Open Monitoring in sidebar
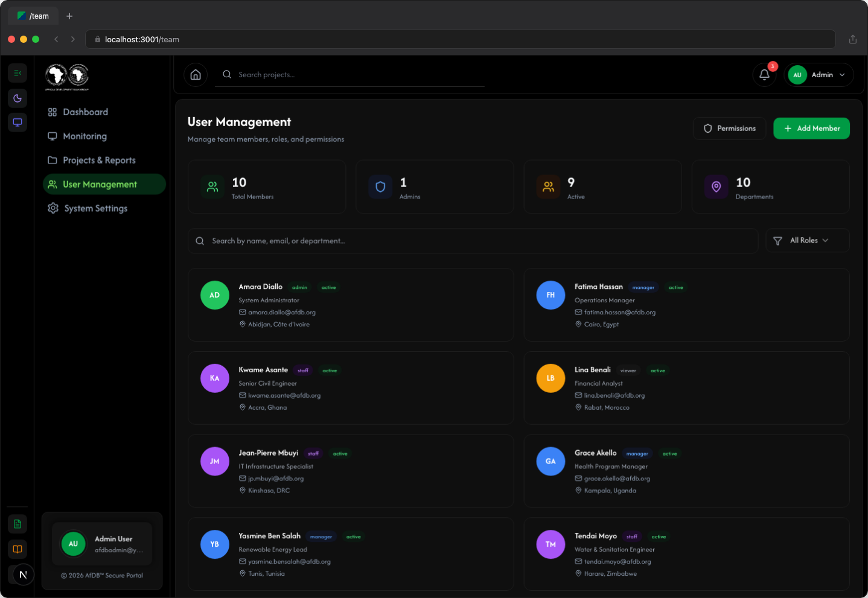Image resolution: width=868 pixels, height=598 pixels. pos(104,136)
